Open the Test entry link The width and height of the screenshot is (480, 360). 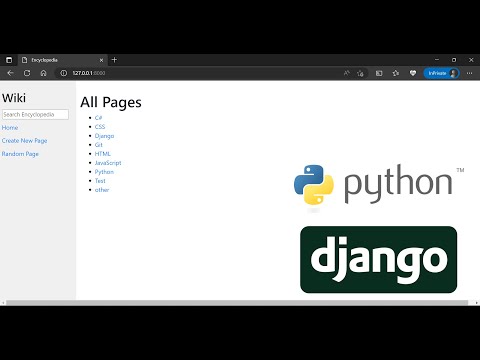100,181
